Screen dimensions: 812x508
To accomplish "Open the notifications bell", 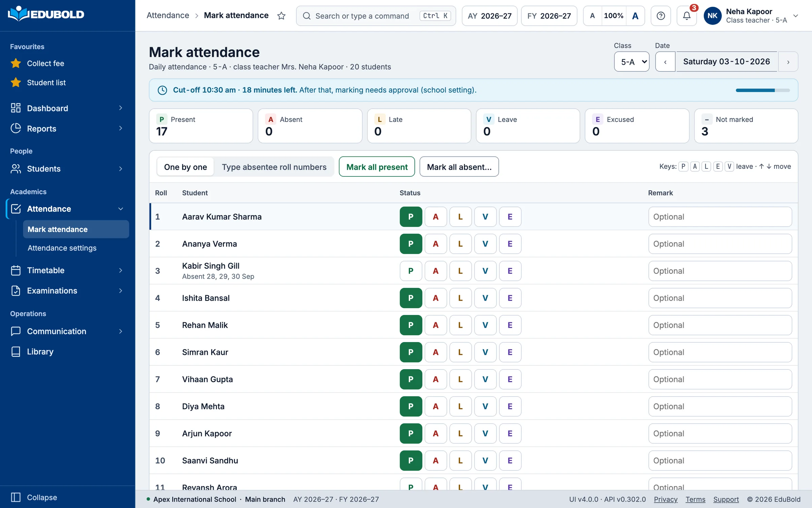I will (686, 16).
